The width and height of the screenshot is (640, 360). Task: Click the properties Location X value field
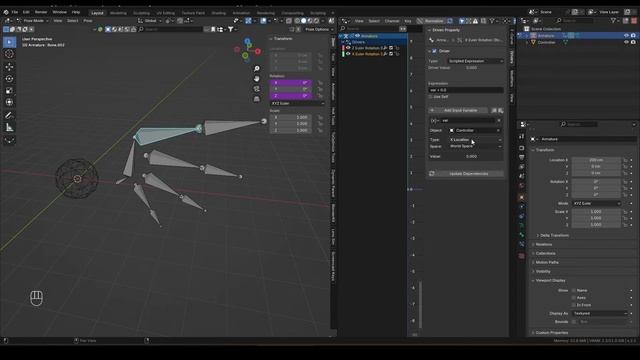(596, 160)
